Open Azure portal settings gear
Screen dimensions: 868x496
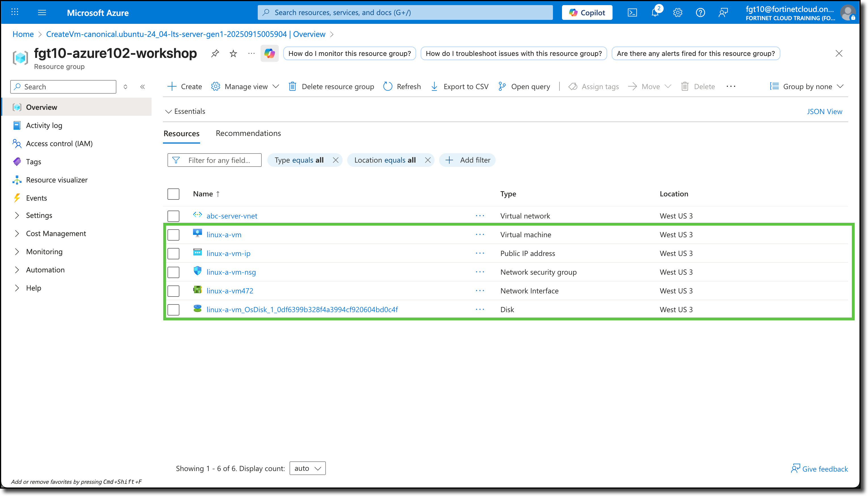tap(677, 12)
